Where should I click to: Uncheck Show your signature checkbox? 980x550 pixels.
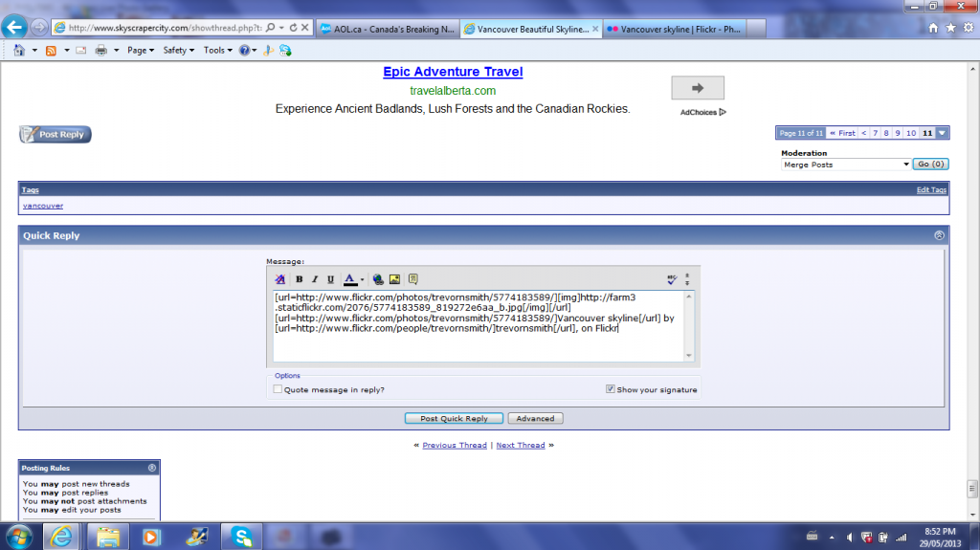(610, 389)
